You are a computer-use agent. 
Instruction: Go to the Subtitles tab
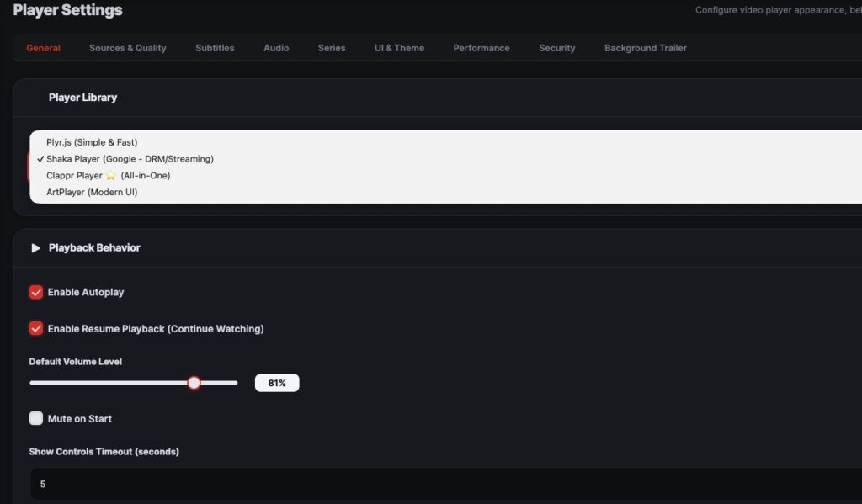215,48
